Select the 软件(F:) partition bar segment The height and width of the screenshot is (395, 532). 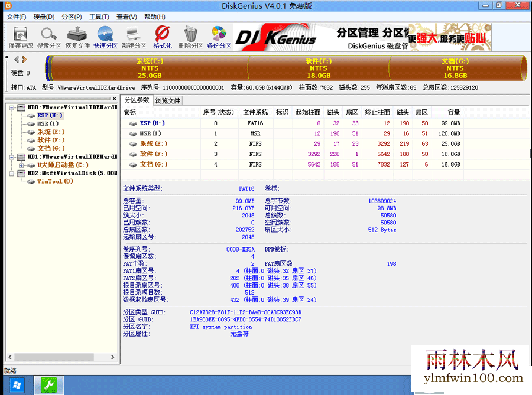[x=319, y=68]
